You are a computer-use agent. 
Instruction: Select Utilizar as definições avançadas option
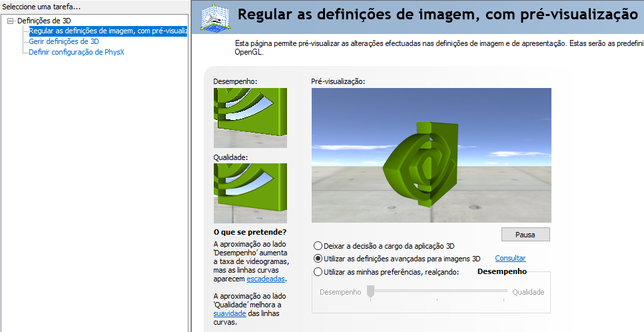click(x=397, y=259)
